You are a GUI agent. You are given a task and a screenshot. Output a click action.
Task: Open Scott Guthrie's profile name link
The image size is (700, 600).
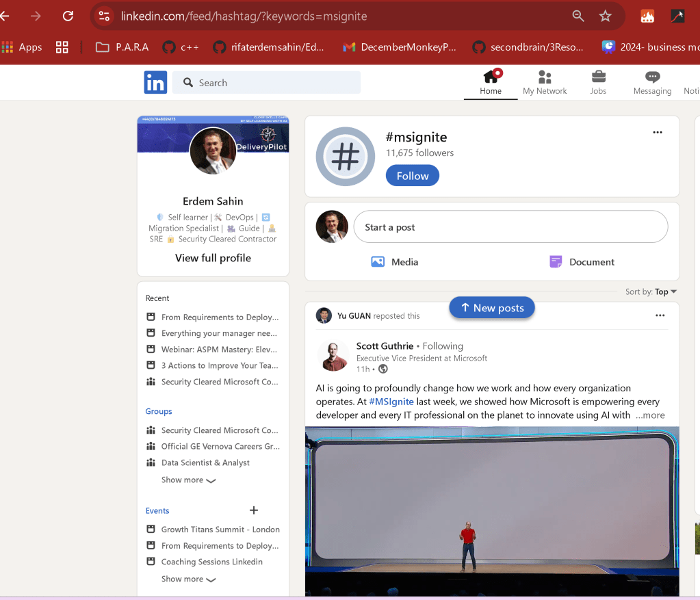385,346
